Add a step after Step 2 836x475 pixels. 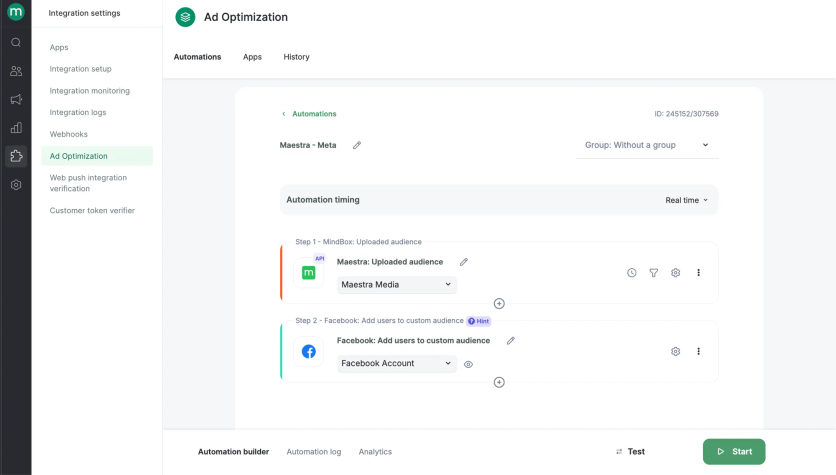499,382
